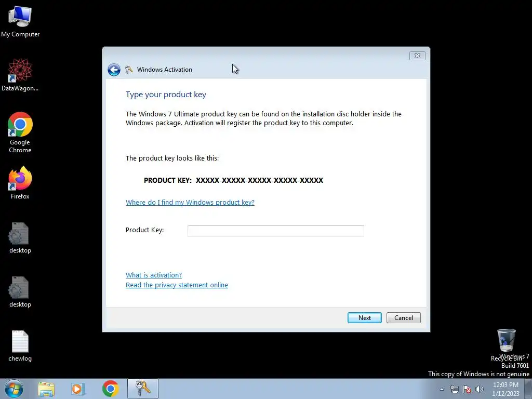Click the Product Key input field
The width and height of the screenshot is (532, 399).
click(275, 231)
